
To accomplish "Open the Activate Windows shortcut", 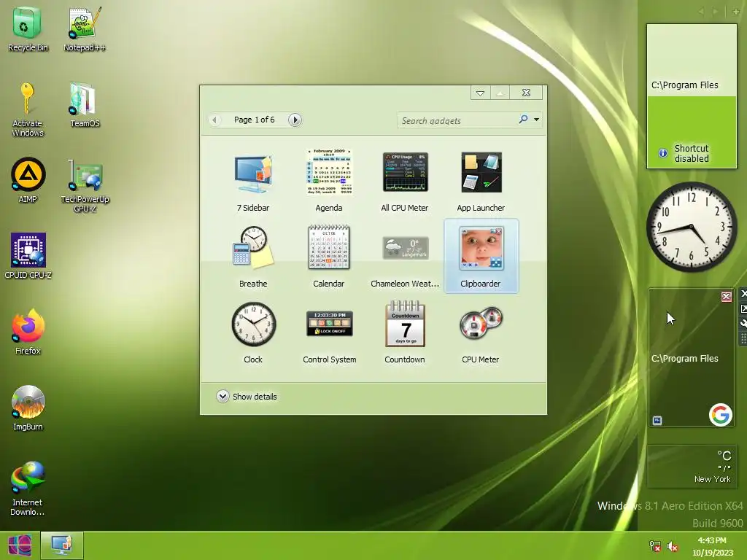I will click(x=28, y=109).
